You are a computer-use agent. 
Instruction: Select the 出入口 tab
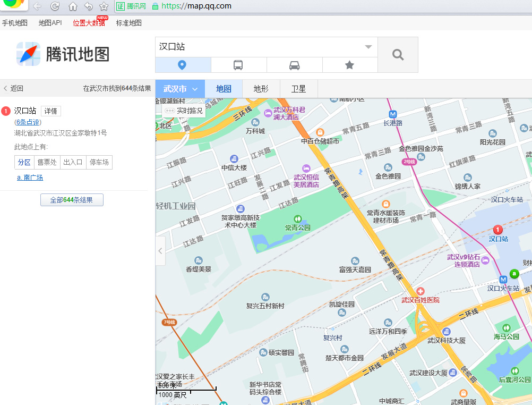73,163
